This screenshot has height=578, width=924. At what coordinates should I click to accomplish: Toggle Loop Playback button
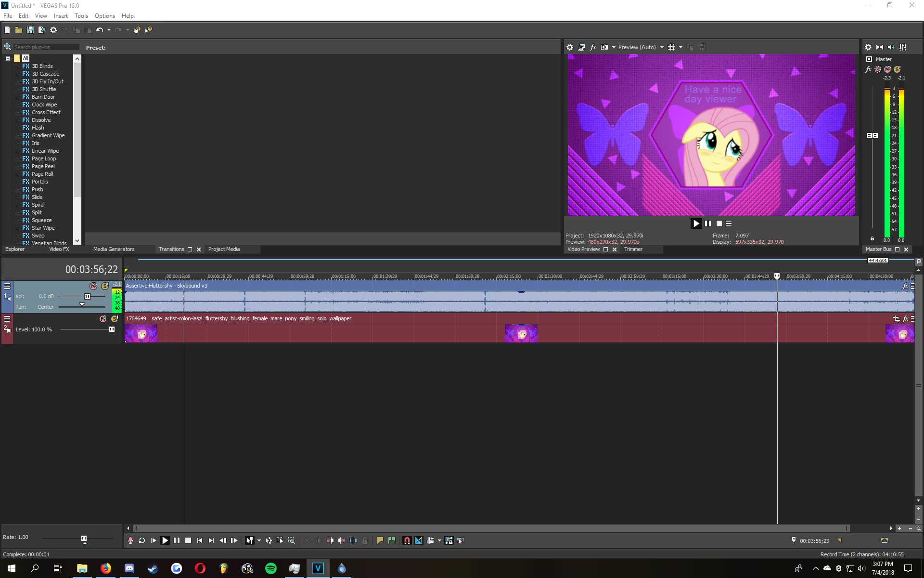[142, 540]
